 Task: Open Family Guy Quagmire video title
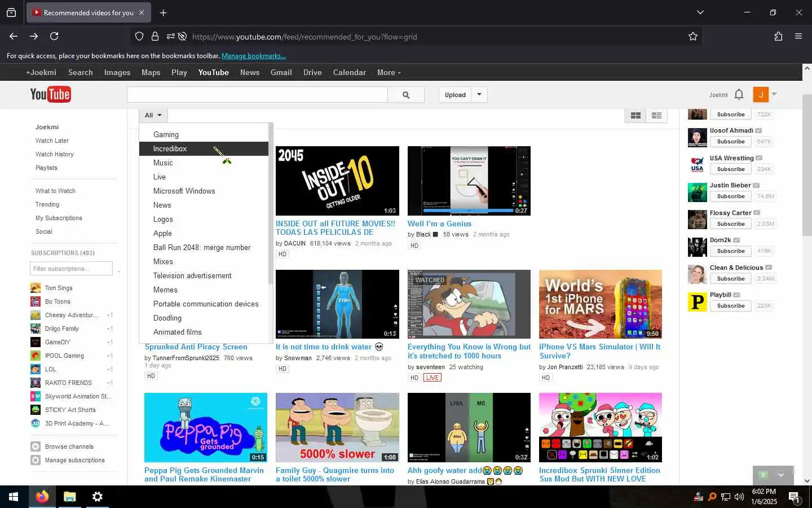click(335, 475)
